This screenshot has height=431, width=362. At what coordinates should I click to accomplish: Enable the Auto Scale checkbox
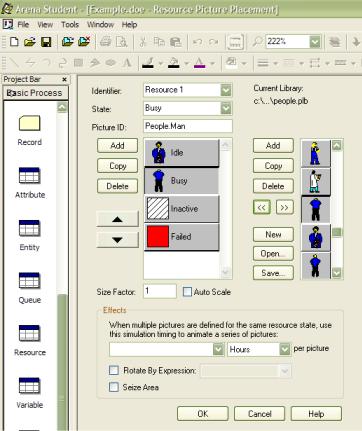click(x=188, y=292)
